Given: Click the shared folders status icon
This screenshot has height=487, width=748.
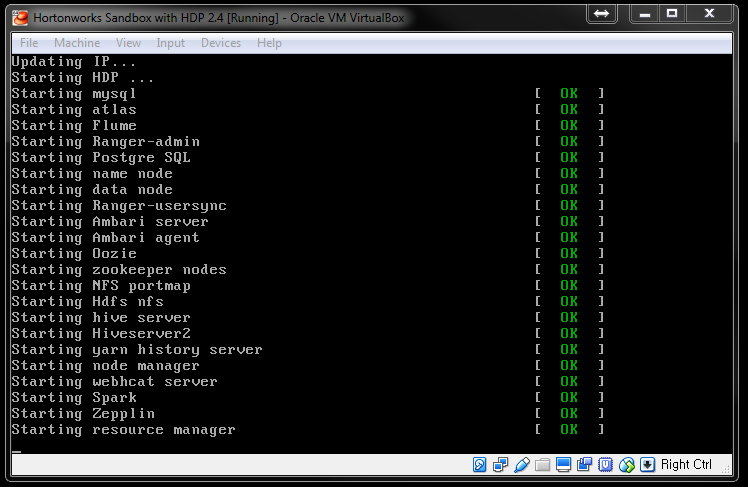Looking at the screenshot, I should [x=542, y=464].
